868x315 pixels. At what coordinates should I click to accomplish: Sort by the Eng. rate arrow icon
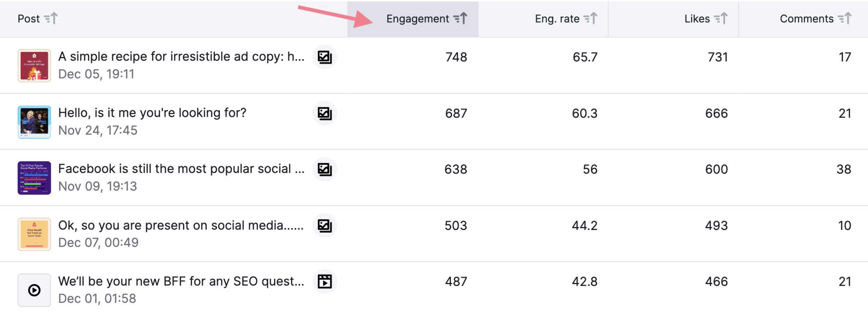click(x=590, y=18)
